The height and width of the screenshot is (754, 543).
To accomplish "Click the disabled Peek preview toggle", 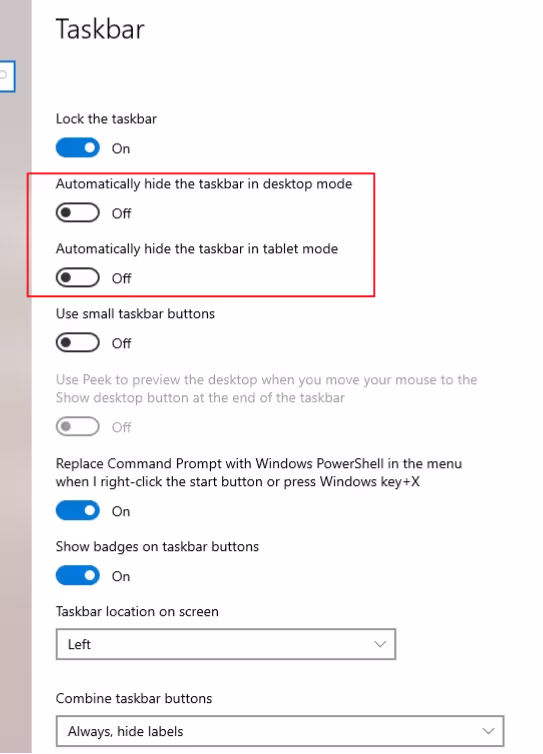I will click(77, 427).
